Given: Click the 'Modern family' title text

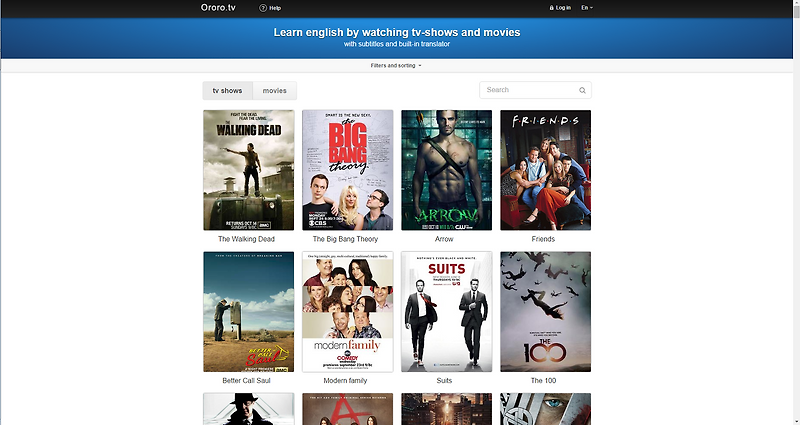Looking at the screenshot, I should coord(345,381).
